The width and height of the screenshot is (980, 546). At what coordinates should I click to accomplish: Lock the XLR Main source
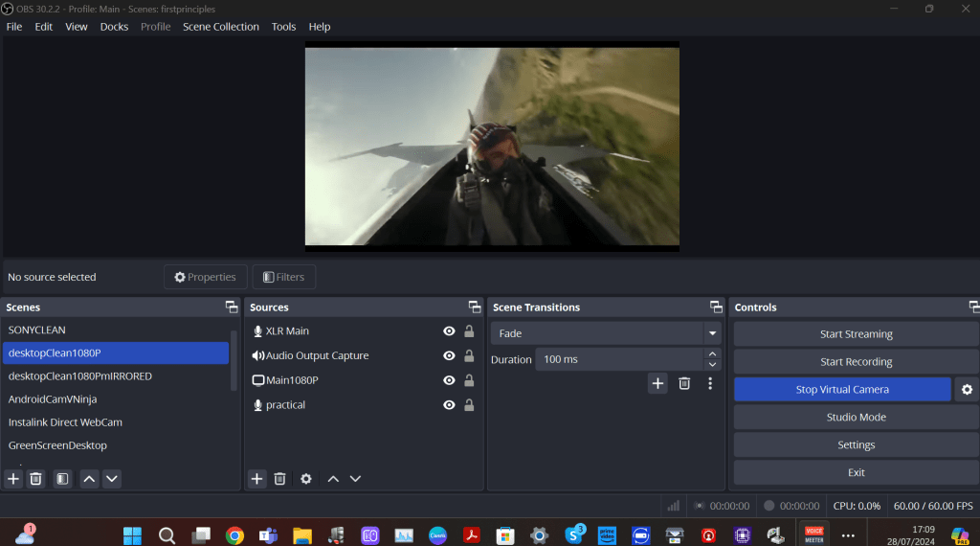(469, 331)
